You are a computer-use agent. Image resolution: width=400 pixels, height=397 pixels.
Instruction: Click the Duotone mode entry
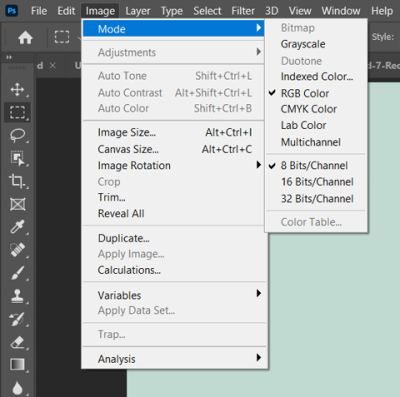click(316, 61)
